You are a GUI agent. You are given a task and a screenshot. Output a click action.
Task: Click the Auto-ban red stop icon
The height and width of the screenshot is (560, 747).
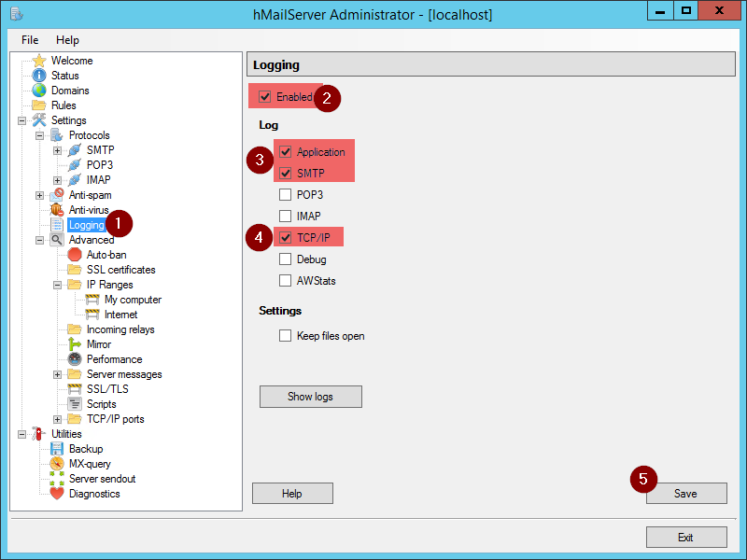coord(75,255)
